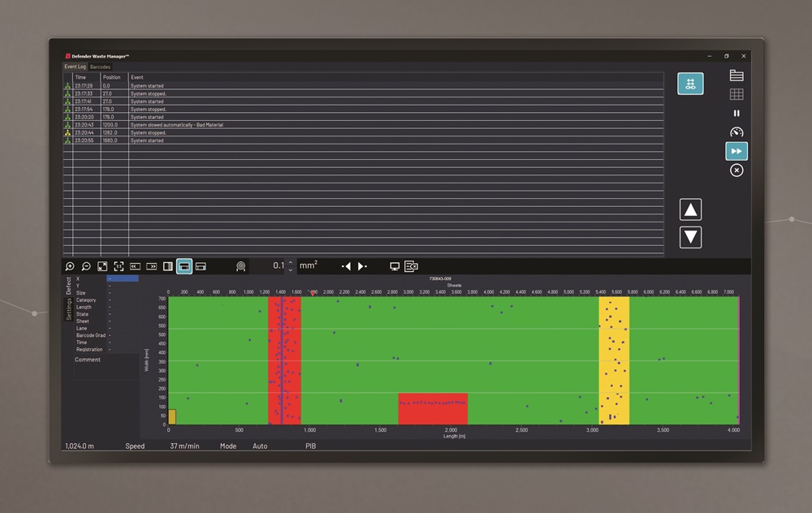This screenshot has height=513, width=812.
Task: Click the zoom in magnifier icon
Action: click(70, 266)
